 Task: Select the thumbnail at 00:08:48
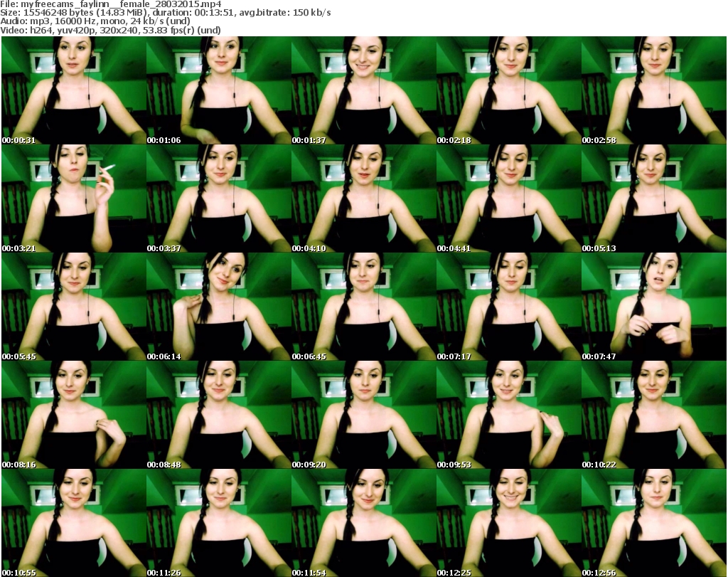point(219,415)
